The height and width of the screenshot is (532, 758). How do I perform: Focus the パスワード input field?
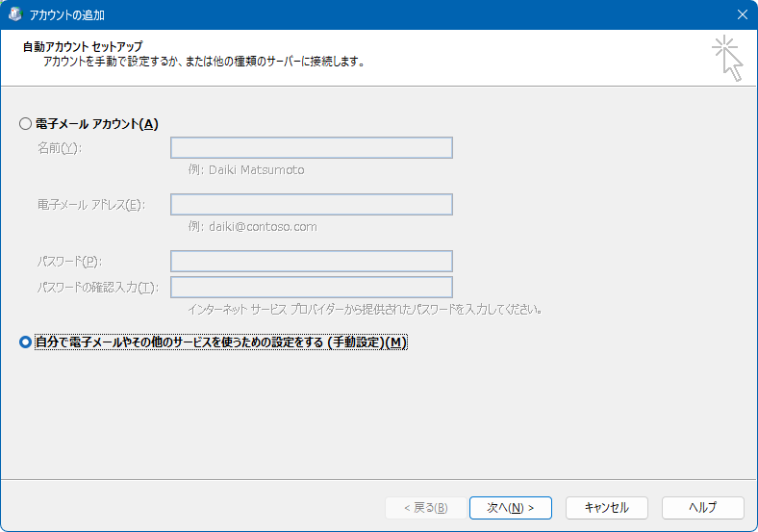click(311, 262)
